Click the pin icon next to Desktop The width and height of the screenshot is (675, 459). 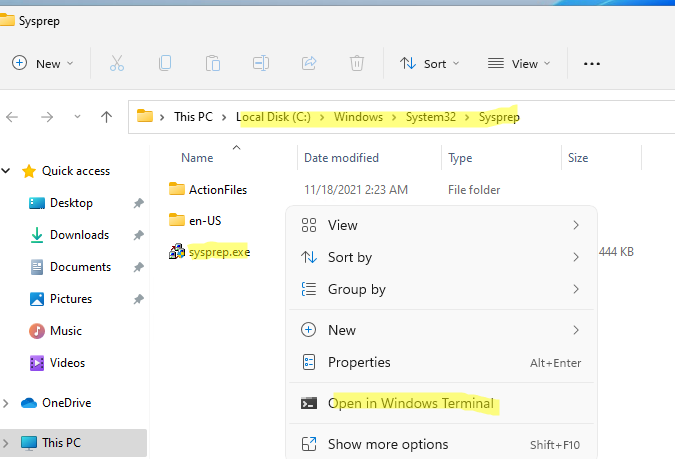pos(138,203)
